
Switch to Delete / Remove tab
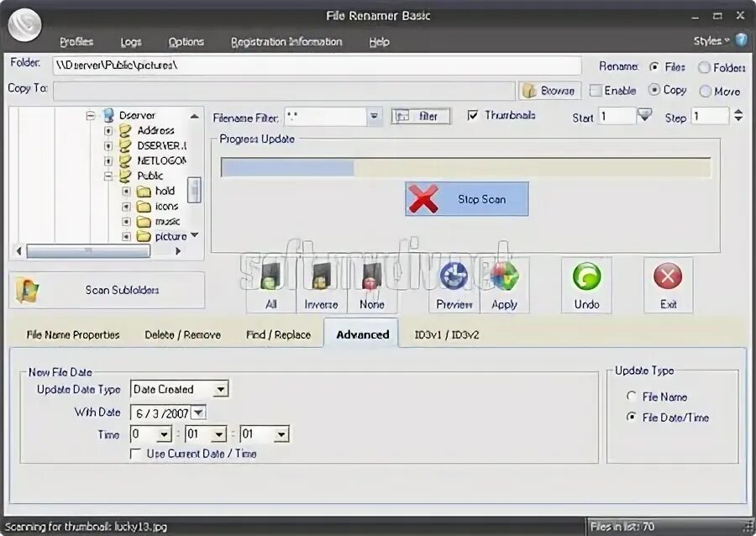[x=183, y=334]
